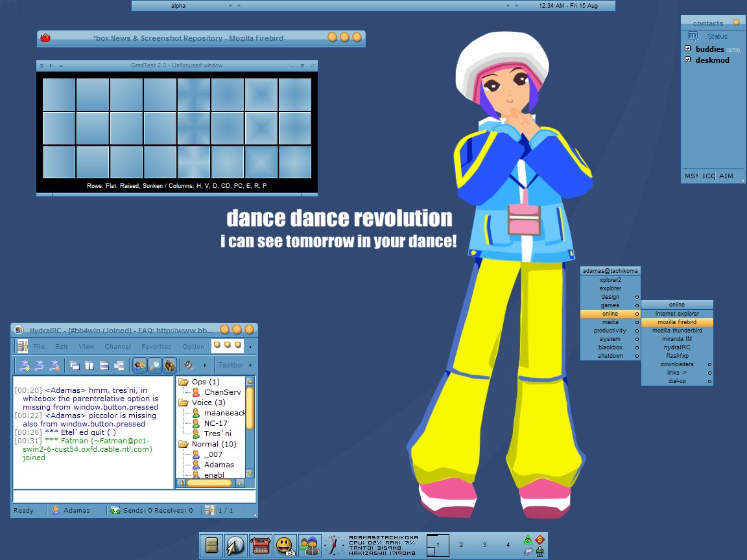Click the red diamond S tray icon
Screen dimensions: 747x560
539,539
